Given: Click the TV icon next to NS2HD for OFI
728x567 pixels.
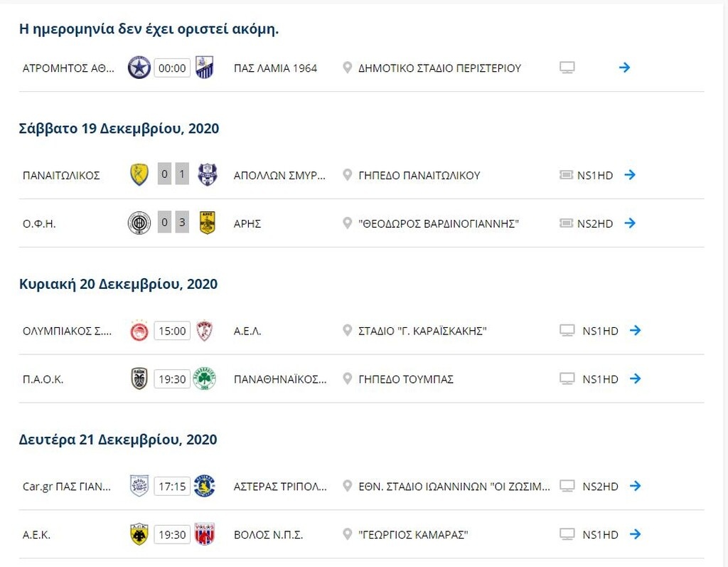Looking at the screenshot, I should click(x=567, y=223).
